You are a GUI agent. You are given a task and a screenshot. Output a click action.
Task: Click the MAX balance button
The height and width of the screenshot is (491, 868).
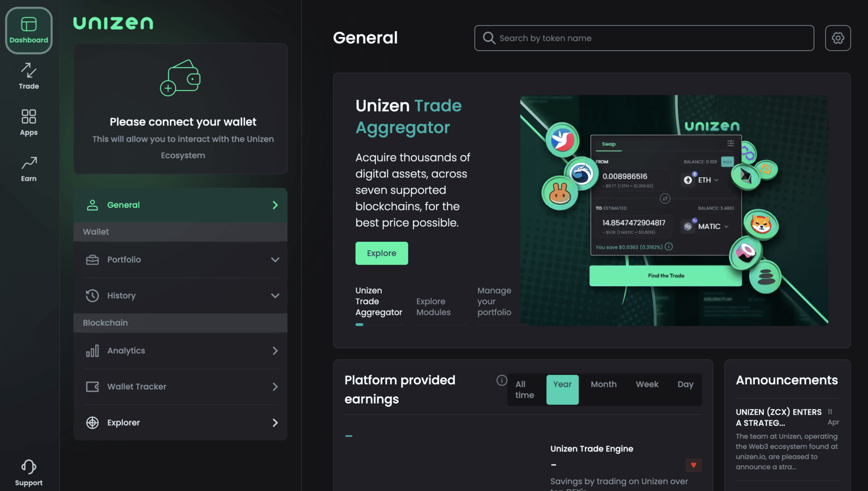(727, 161)
